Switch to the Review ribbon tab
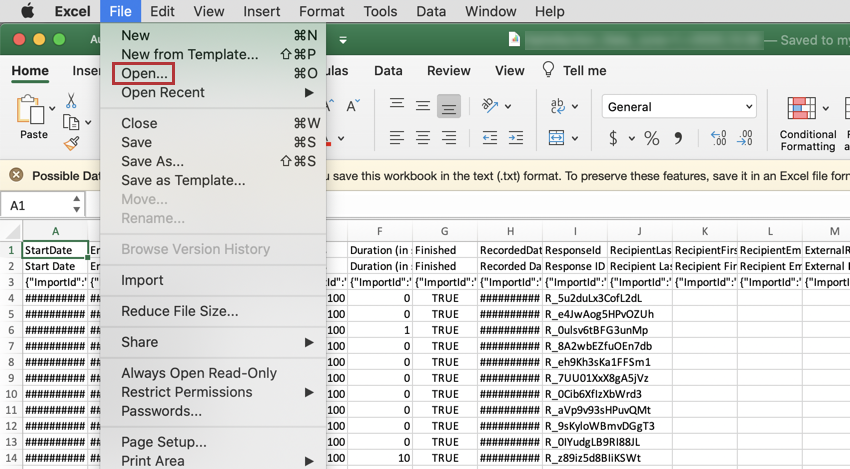Image resolution: width=850 pixels, height=469 pixels. pyautogui.click(x=448, y=70)
